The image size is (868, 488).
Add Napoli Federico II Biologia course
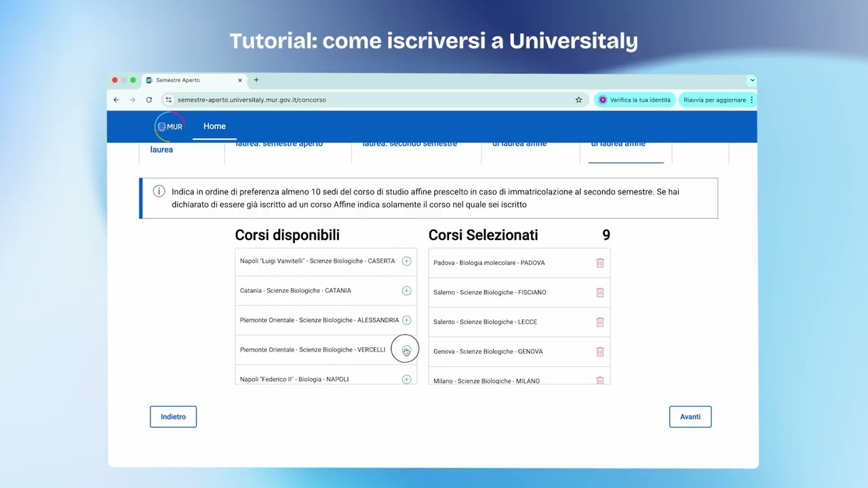click(x=406, y=379)
